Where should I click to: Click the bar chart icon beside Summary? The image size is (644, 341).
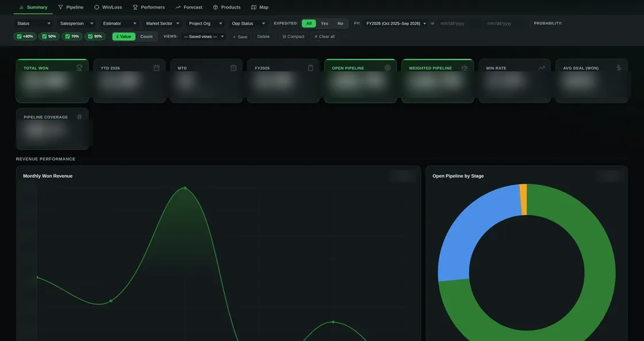21,7
